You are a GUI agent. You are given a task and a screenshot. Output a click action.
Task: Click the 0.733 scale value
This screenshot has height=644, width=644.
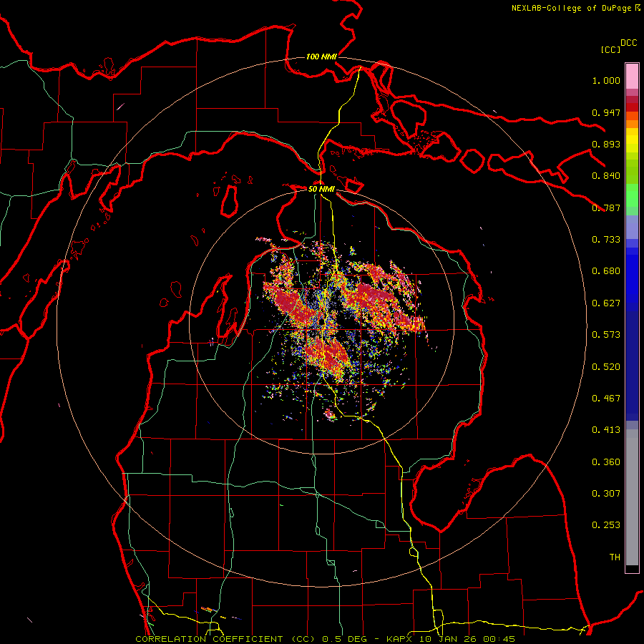[x=606, y=240]
